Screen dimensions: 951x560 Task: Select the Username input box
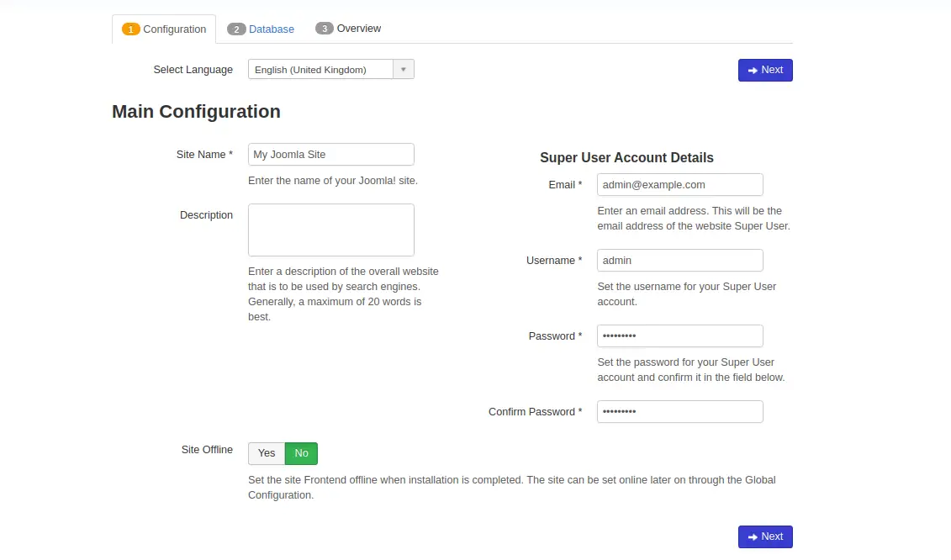(679, 261)
